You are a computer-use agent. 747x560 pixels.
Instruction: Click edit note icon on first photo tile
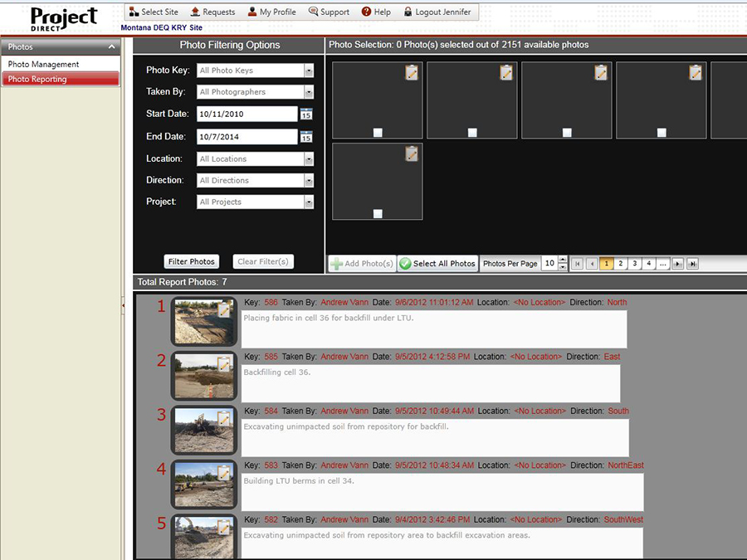pos(412,73)
